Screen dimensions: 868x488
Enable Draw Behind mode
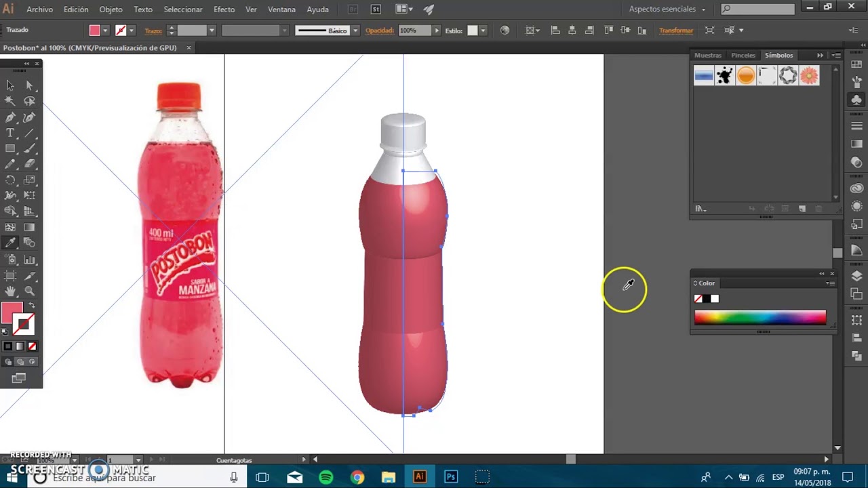pyautogui.click(x=20, y=362)
